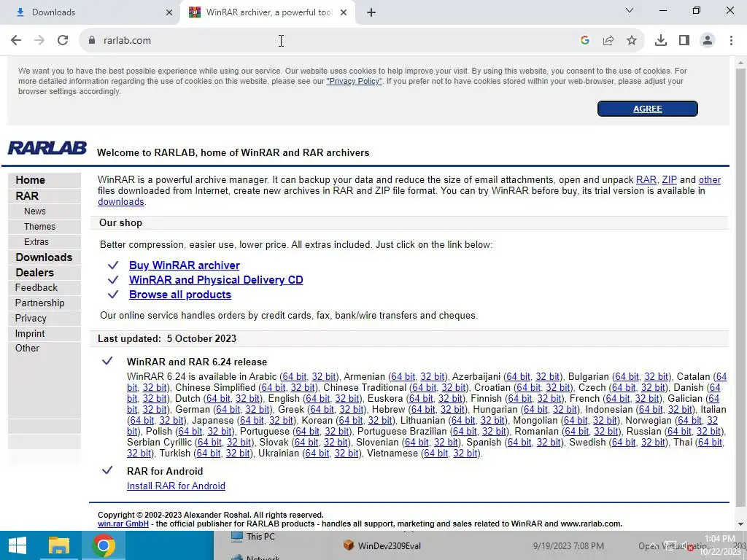This screenshot has width=747, height=560.
Task: Open the Privacy Policy link
Action: pyautogui.click(x=354, y=81)
